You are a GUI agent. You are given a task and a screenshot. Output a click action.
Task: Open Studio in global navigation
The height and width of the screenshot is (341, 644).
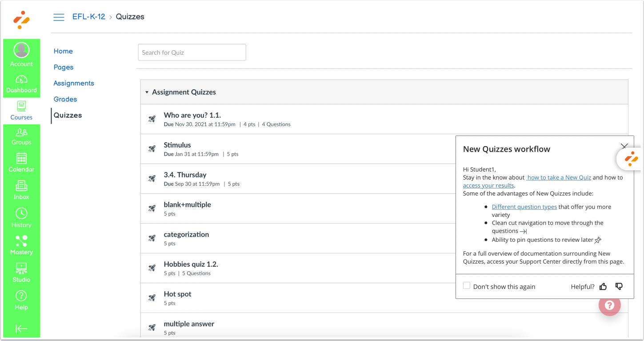click(21, 273)
